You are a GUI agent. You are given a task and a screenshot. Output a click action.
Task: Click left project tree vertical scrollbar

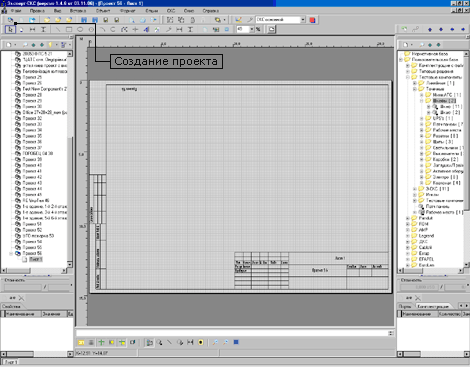point(70,159)
